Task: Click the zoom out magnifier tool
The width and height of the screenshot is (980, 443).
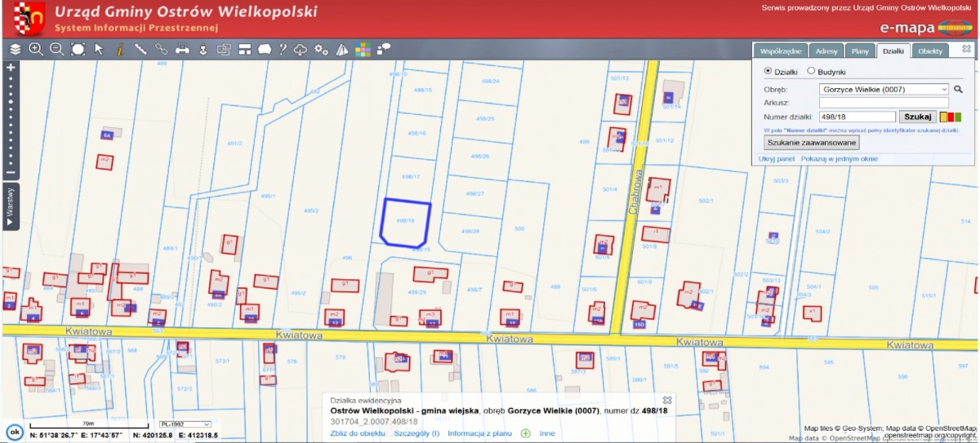Action: coord(56,49)
